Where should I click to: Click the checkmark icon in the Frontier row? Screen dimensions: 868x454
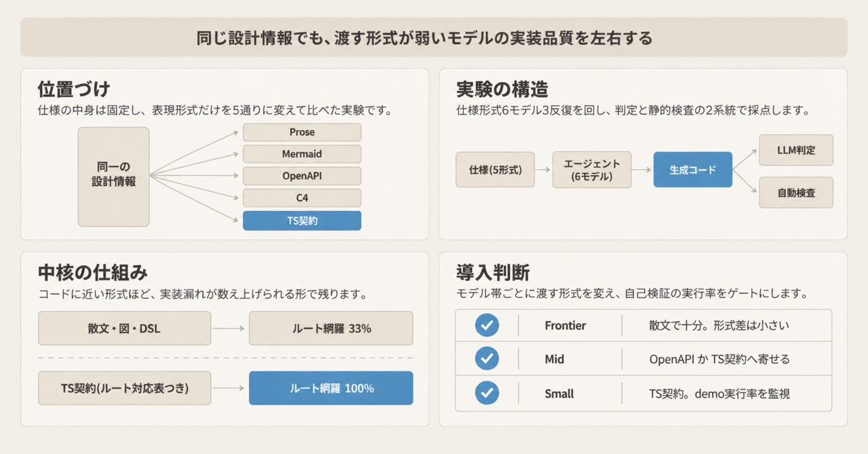(x=487, y=325)
